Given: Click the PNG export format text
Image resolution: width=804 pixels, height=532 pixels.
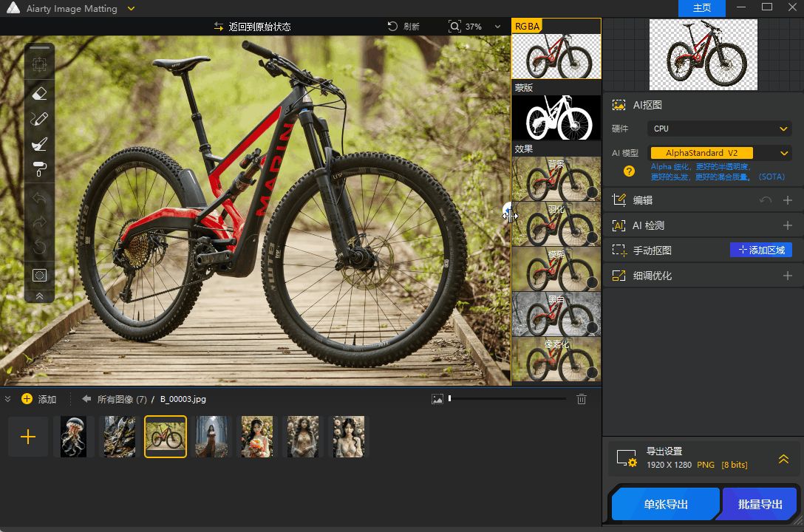Looking at the screenshot, I should pyautogui.click(x=706, y=465).
